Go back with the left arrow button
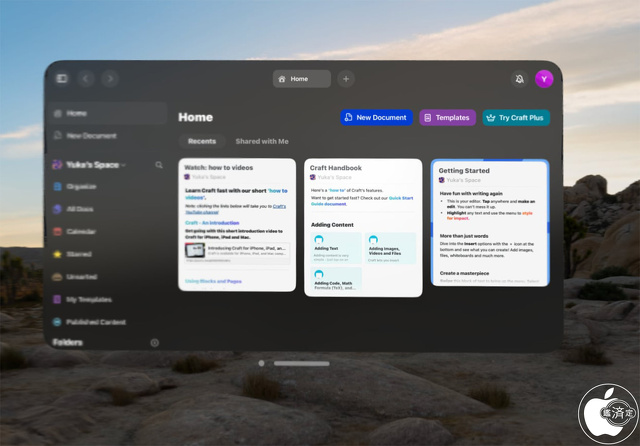 86,78
